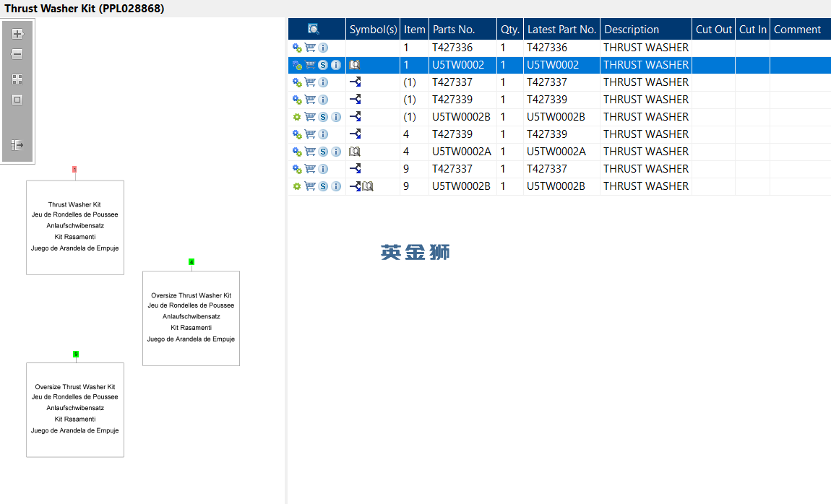
Task: Click THRUST WASHER description on T427336 row
Action: click(x=646, y=48)
